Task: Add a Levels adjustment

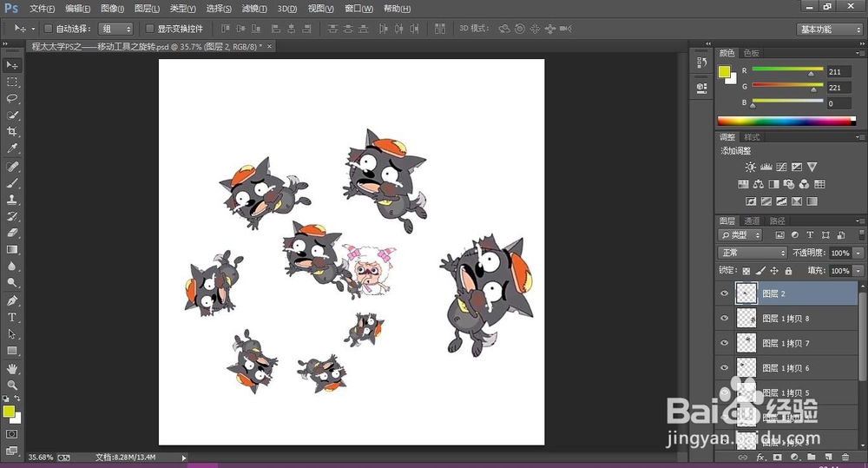Action: (x=766, y=167)
